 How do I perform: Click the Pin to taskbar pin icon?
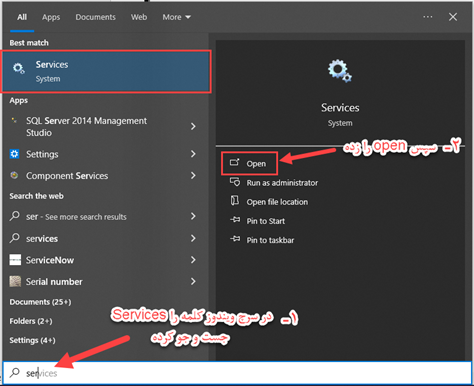click(x=235, y=239)
